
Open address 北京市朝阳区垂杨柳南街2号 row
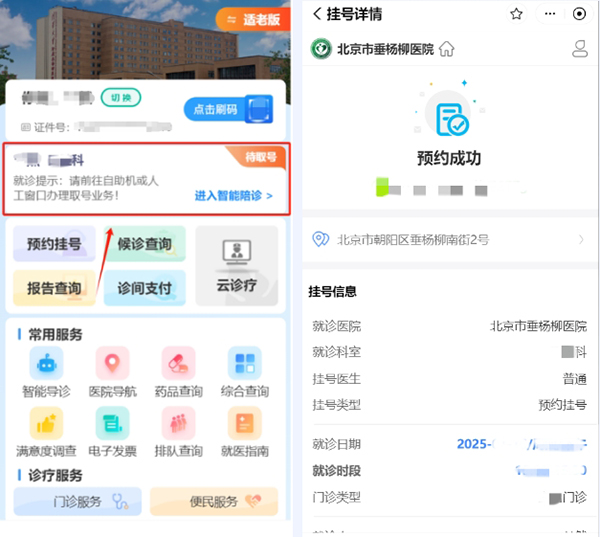pyautogui.click(x=450, y=240)
